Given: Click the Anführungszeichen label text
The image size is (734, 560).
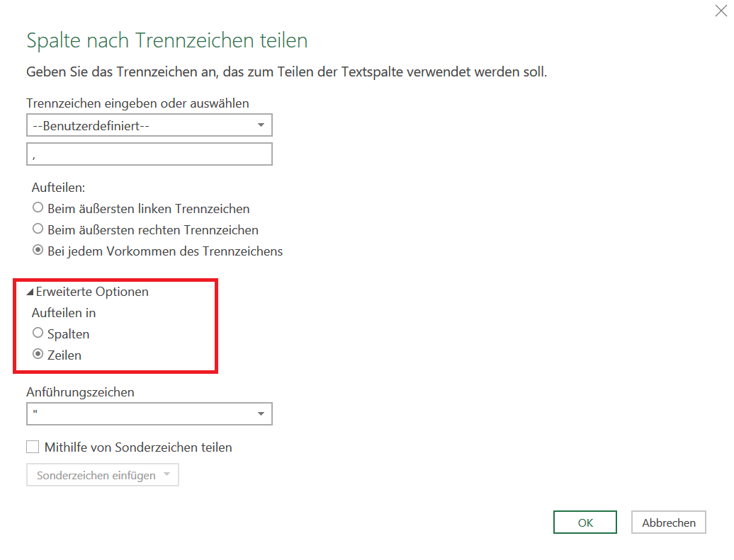Looking at the screenshot, I should (x=80, y=392).
